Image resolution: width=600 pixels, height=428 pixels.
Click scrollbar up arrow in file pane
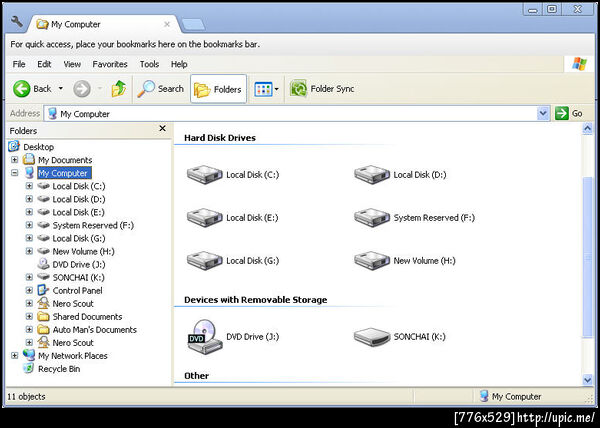[x=587, y=129]
